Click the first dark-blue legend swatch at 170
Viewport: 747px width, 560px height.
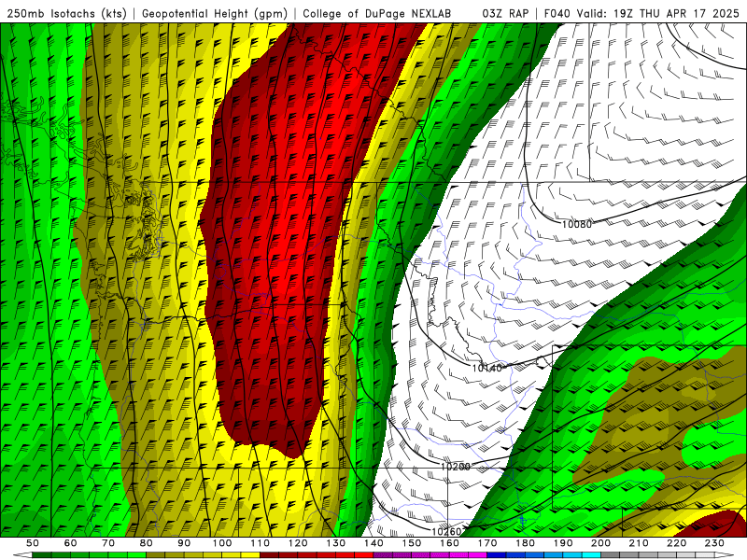coord(497,555)
